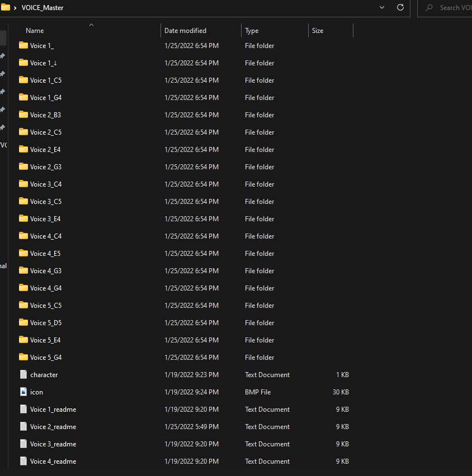This screenshot has height=476, width=472.
Task: Click the folder icon of Voice 1_↓
Action: click(23, 63)
